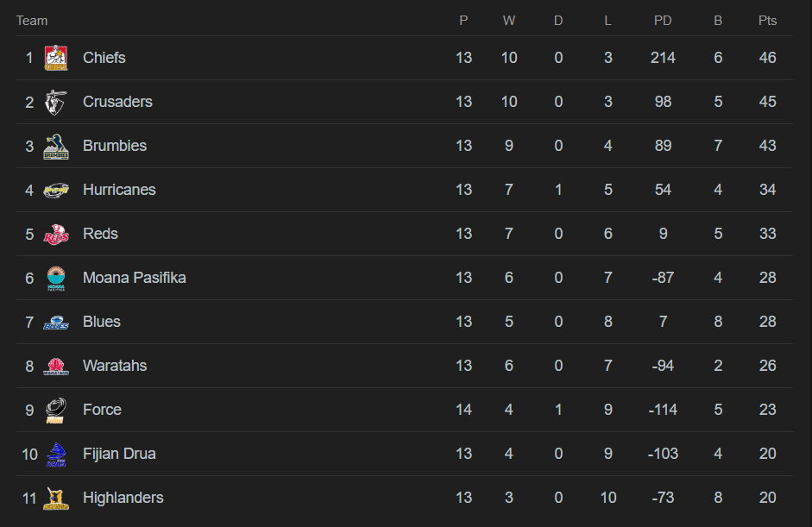Click the Brumbies team logo
812x527 pixels.
click(56, 146)
